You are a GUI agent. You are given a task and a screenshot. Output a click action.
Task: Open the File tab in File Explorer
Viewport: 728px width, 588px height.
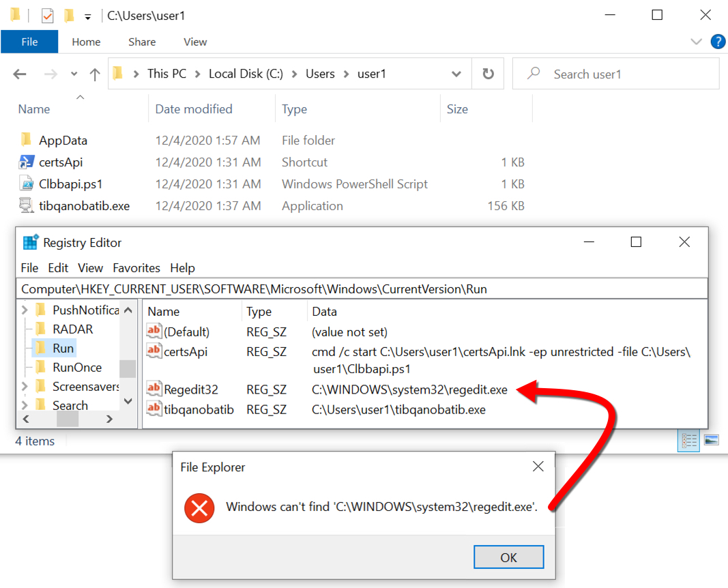[29, 42]
